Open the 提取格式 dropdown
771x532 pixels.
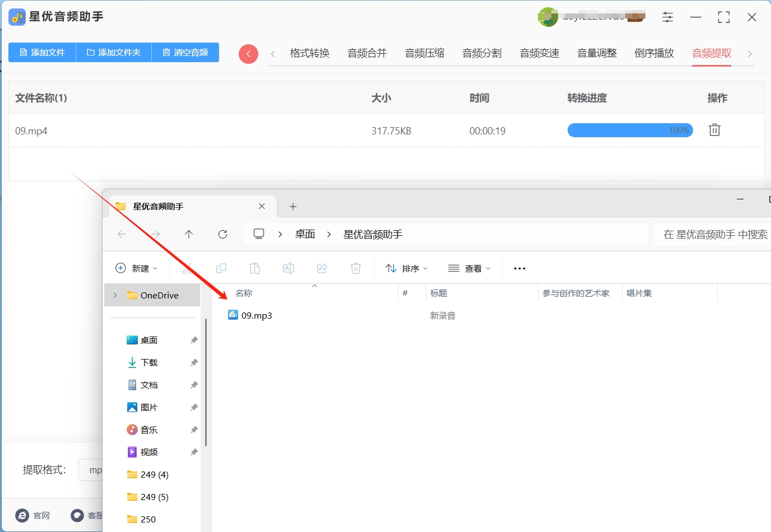pos(91,470)
